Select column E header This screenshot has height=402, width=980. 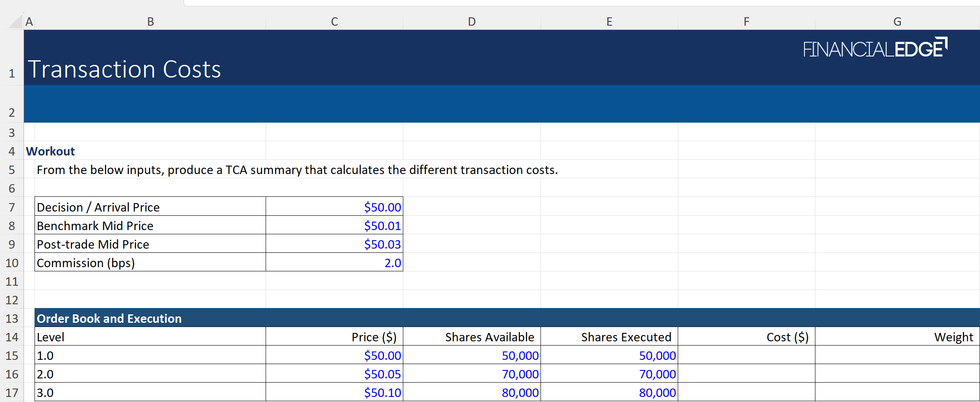coord(609,21)
